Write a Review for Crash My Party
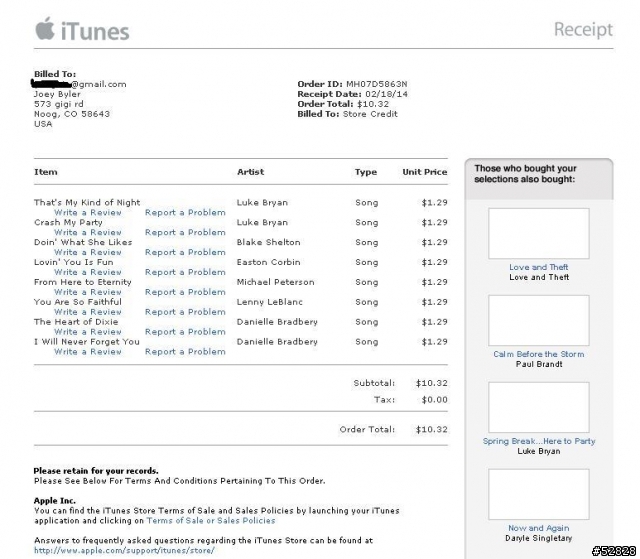The height and width of the screenshot is (559, 640). [88, 233]
